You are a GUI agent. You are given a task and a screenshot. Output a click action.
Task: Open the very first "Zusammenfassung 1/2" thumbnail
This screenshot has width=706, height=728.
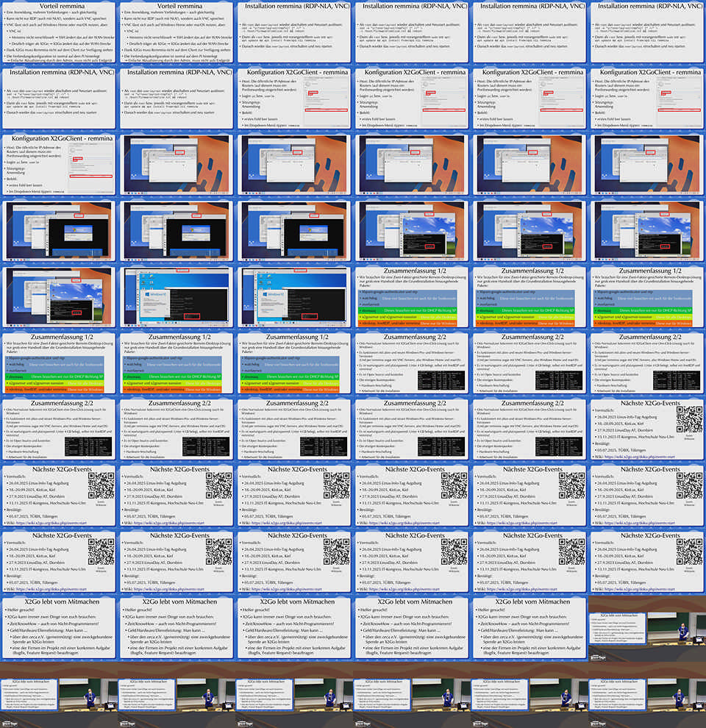tap(412, 297)
